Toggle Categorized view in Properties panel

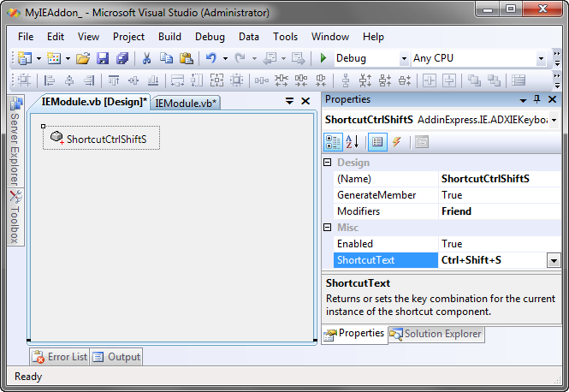coord(333,142)
